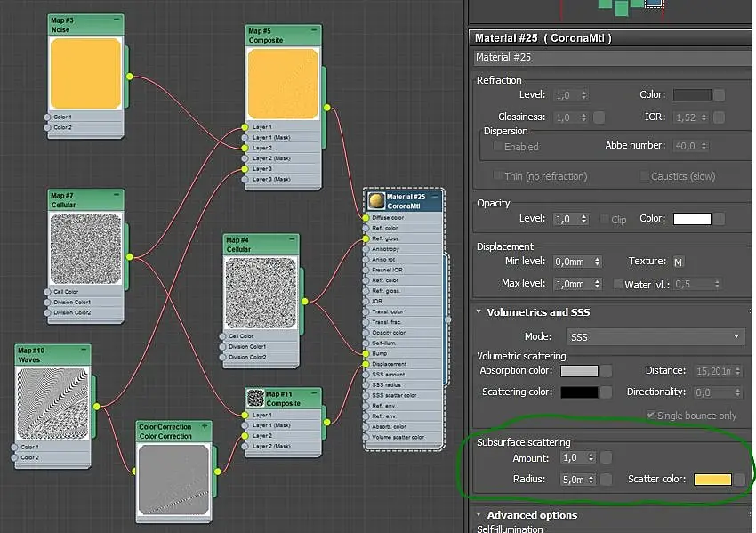Open the Volumetrics Mode SSS dropdown
The width and height of the screenshot is (756, 533).
click(655, 337)
